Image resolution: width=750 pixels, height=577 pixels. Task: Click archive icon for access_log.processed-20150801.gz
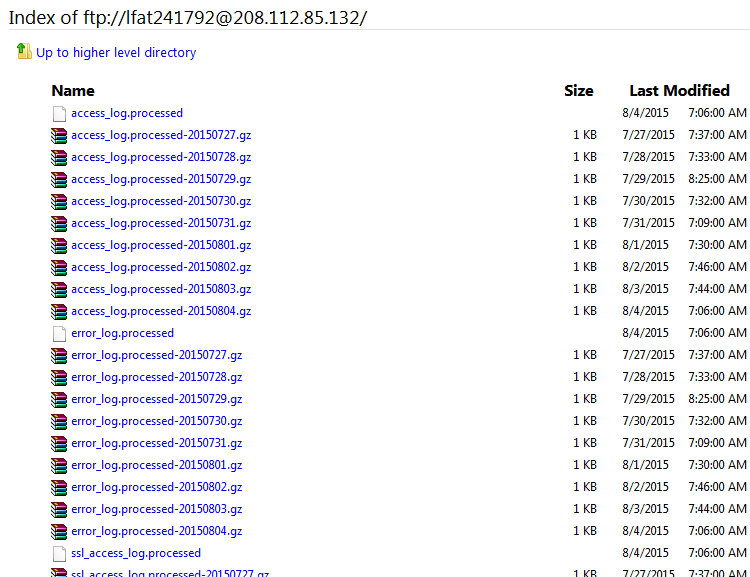[x=59, y=246]
